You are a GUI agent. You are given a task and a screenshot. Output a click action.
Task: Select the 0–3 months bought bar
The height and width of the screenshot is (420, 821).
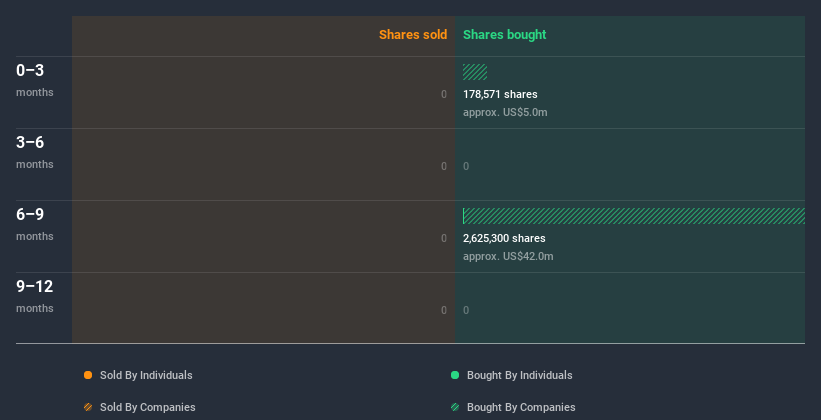(x=475, y=72)
